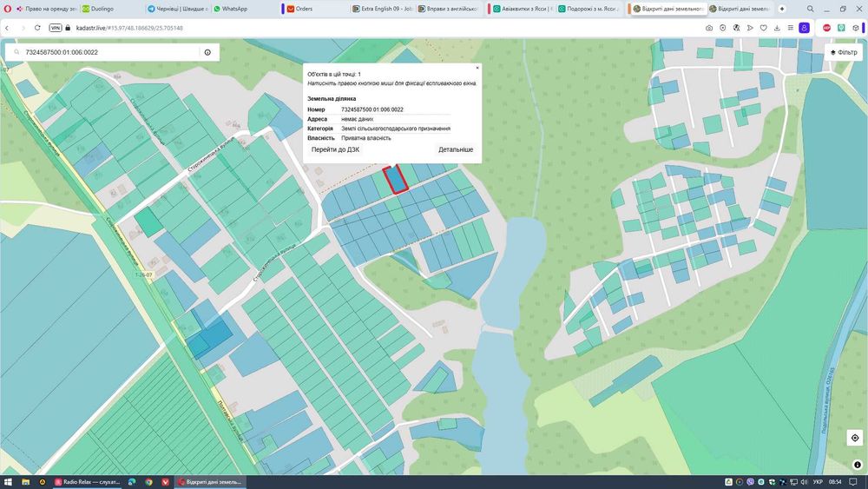This screenshot has width=868, height=489.
Task: Open the Orders browser tab
Action: [x=304, y=9]
